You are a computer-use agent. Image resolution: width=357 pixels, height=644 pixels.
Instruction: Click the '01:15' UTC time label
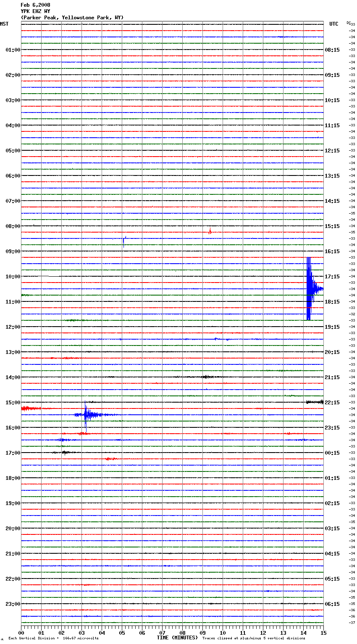click(332, 478)
